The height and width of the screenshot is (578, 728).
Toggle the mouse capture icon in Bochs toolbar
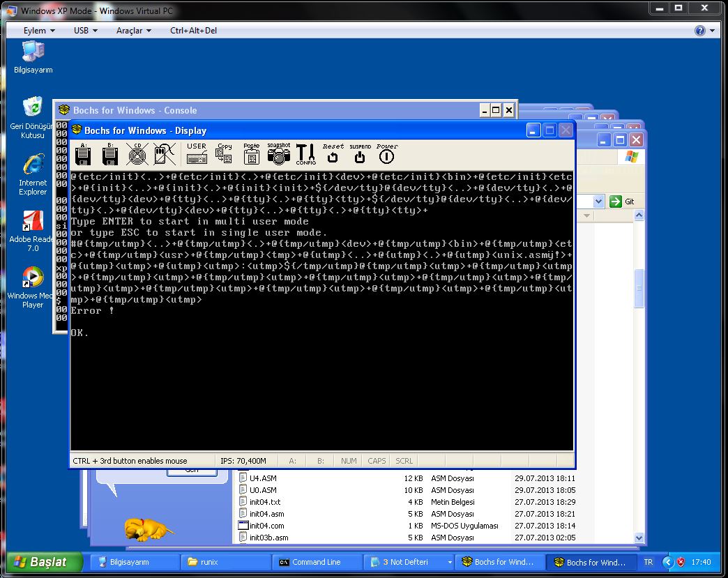[x=165, y=155]
